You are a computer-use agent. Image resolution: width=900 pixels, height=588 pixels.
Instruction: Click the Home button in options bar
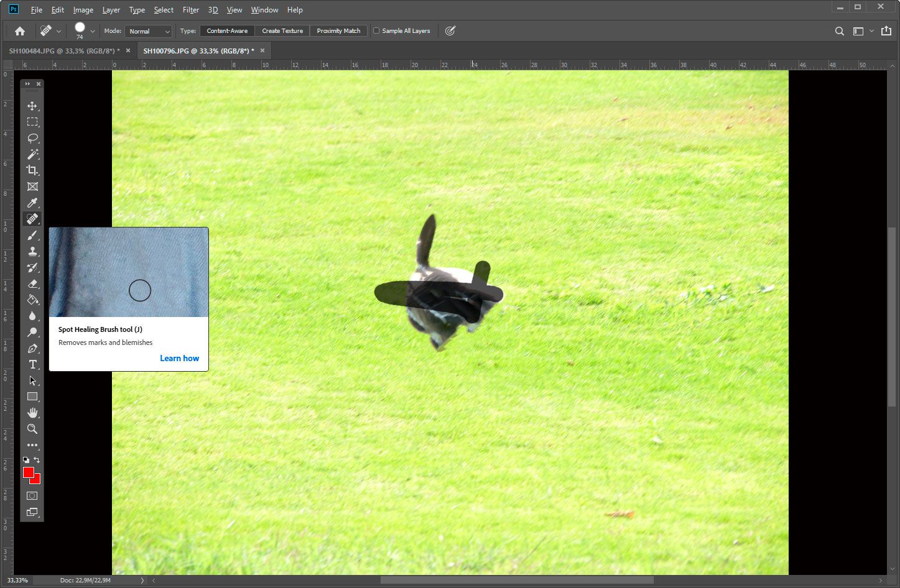[x=20, y=30]
